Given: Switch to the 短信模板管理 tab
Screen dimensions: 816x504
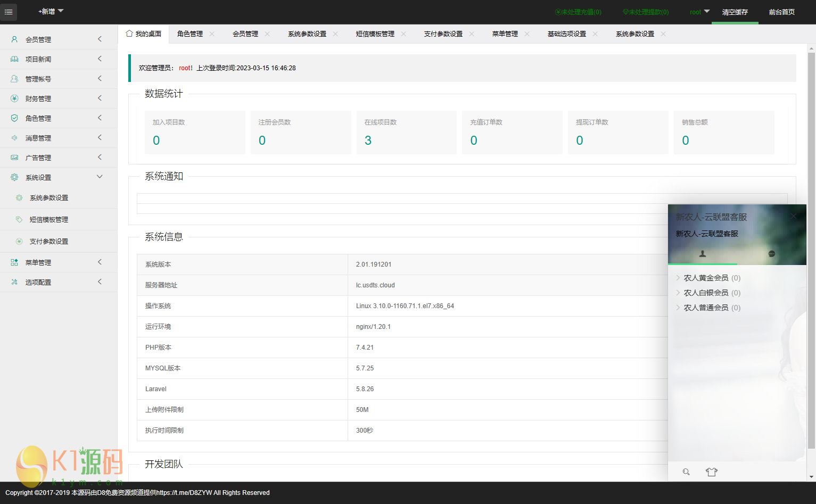Looking at the screenshot, I should (375, 34).
